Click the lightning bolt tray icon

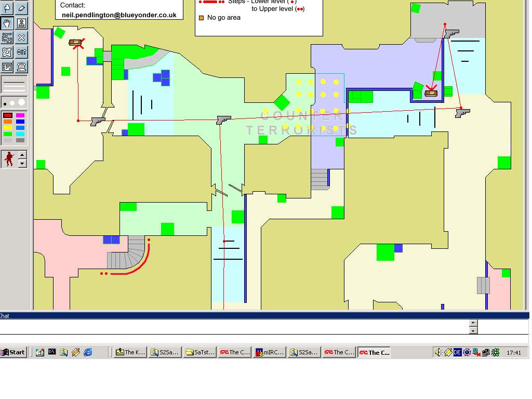[448, 353]
